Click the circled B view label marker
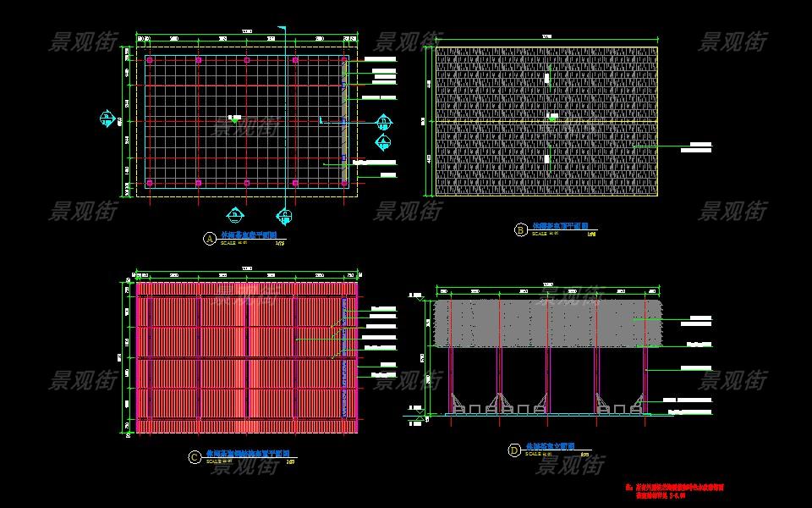 click(x=520, y=229)
